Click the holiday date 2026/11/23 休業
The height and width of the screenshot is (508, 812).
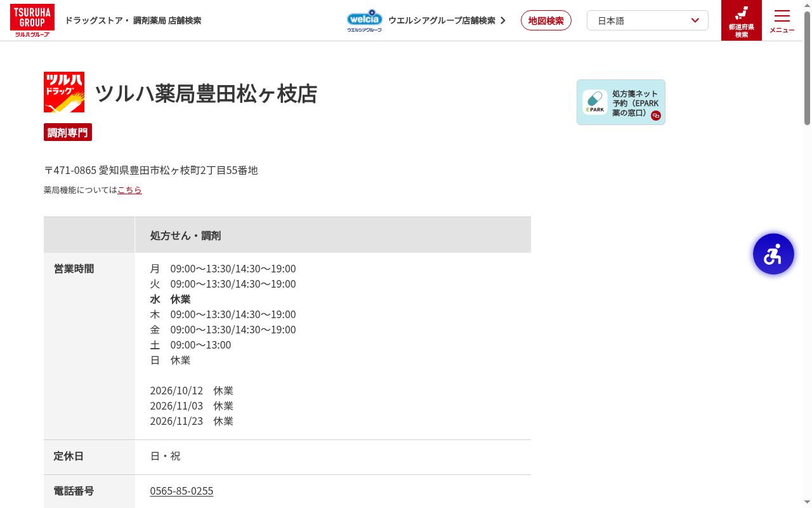pos(192,421)
